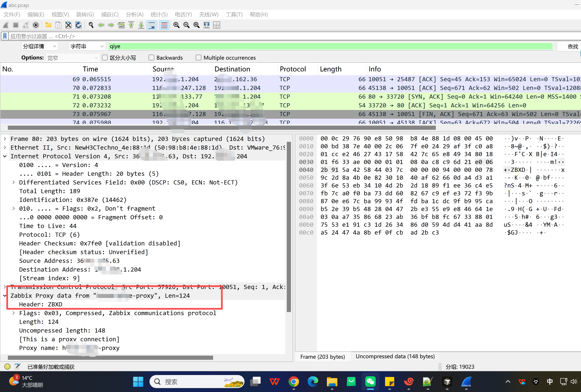Viewport: 581px width, 392px height.
Task: Open the 统计(S) menu
Action: click(159, 15)
